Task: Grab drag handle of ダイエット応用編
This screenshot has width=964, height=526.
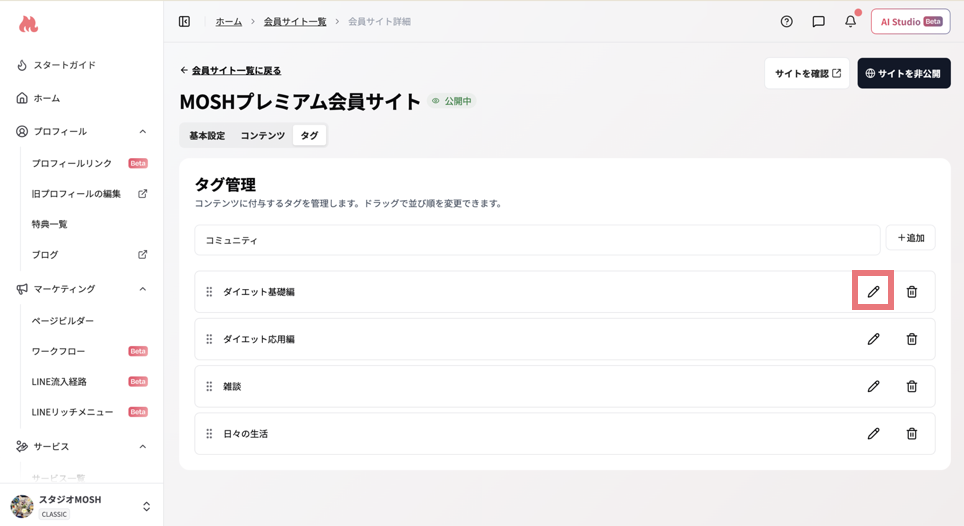Action: 209,339
